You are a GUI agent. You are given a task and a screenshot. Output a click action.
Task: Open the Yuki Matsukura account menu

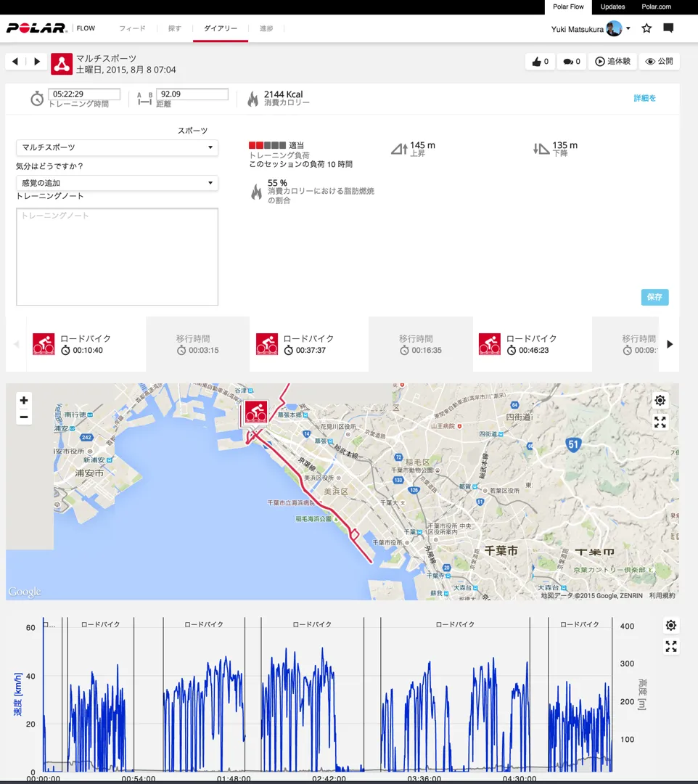[590, 28]
